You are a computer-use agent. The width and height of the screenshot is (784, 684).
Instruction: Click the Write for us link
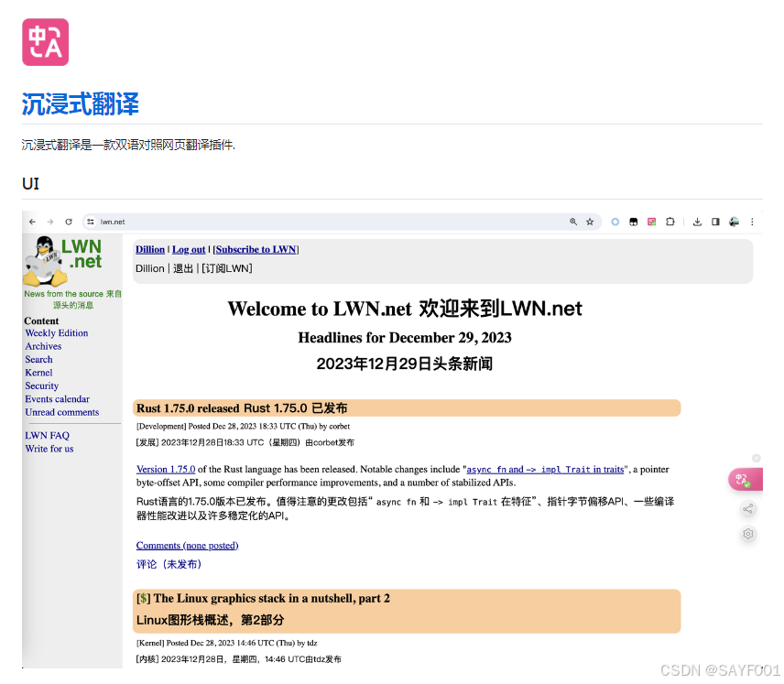pos(49,449)
